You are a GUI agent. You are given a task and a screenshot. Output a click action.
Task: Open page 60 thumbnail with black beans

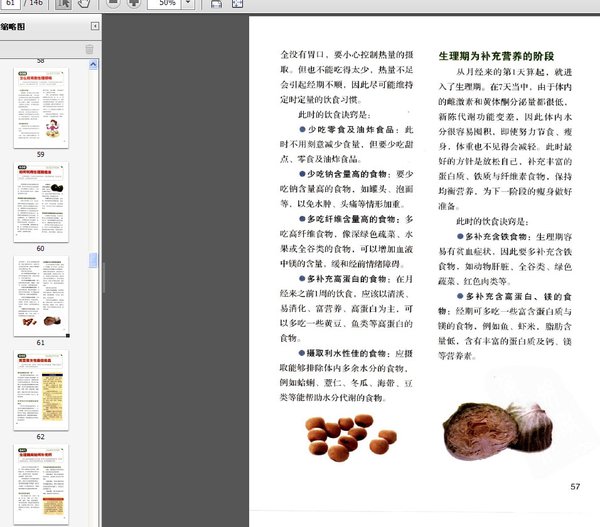41,202
